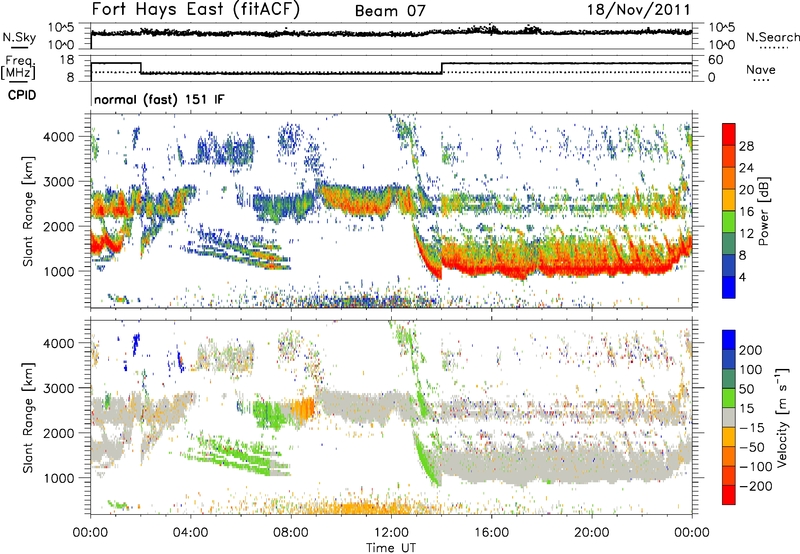This screenshot has width=800, height=554.
Task: Click the 'normal (fast) 151 IF' text
Action: [x=159, y=99]
